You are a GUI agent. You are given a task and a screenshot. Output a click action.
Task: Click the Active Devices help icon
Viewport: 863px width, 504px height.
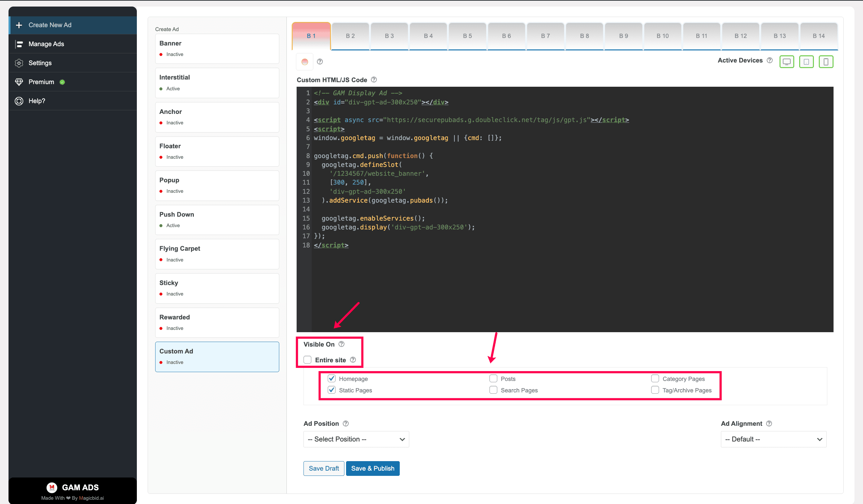coord(769,60)
